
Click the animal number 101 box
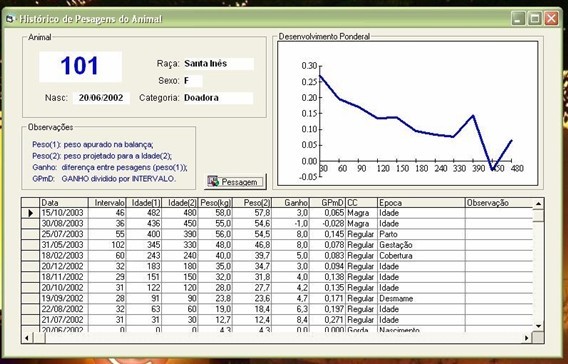(80, 67)
